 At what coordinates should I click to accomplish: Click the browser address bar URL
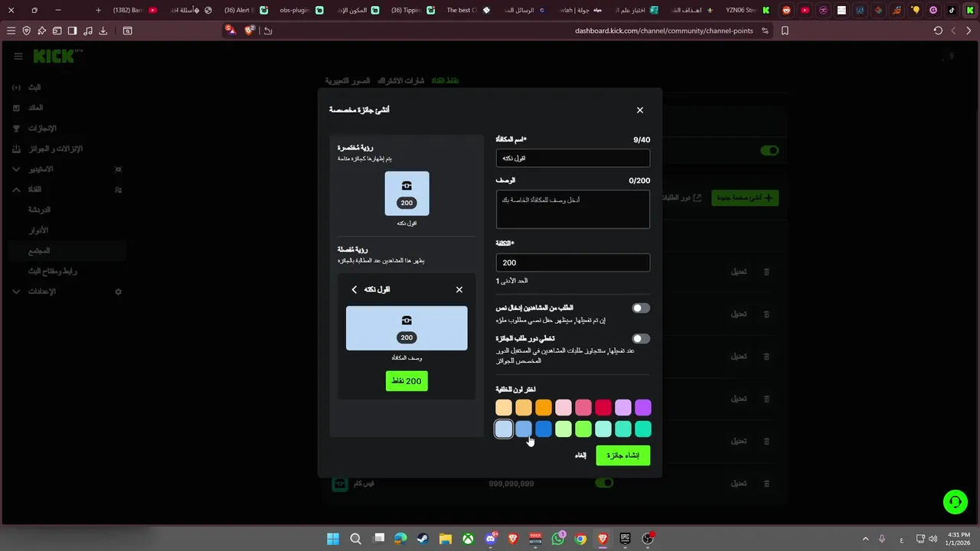[664, 31]
